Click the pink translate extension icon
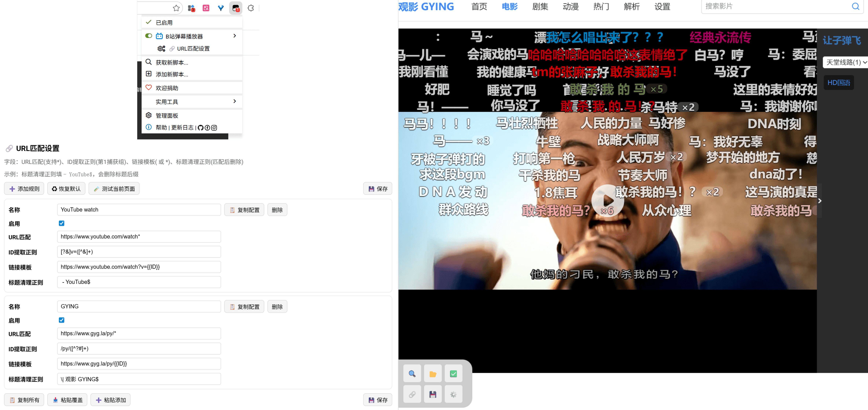Viewport: 868px width, 410px height. pos(206,8)
